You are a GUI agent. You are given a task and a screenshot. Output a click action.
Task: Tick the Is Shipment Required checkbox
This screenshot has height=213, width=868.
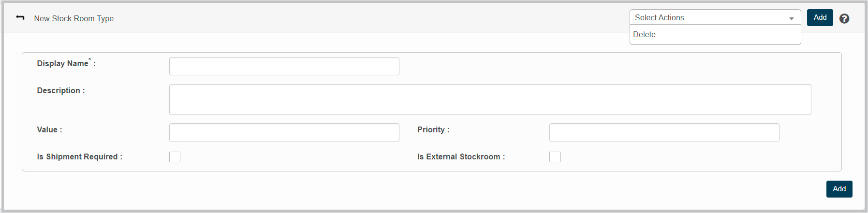pos(175,157)
